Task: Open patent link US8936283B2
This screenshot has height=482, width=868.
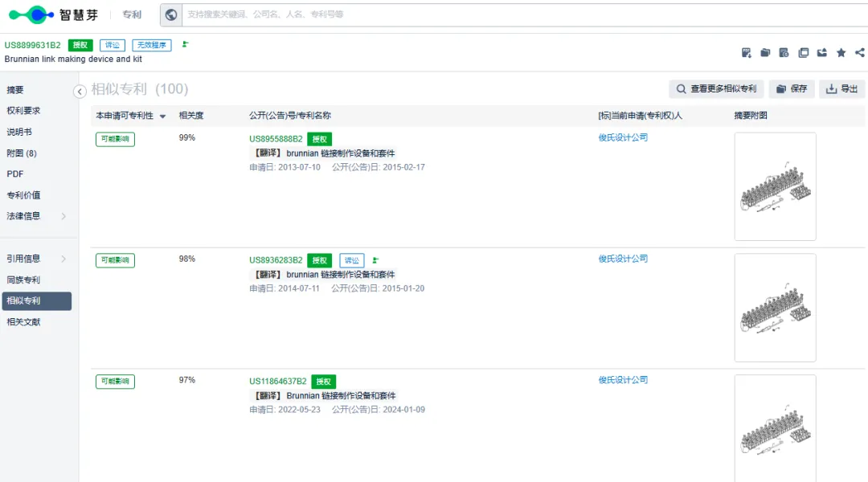Action: point(276,260)
